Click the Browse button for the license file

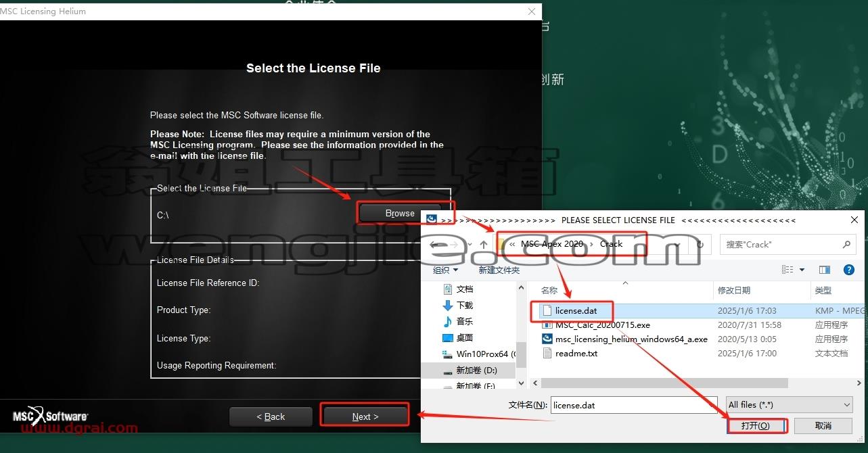(400, 213)
